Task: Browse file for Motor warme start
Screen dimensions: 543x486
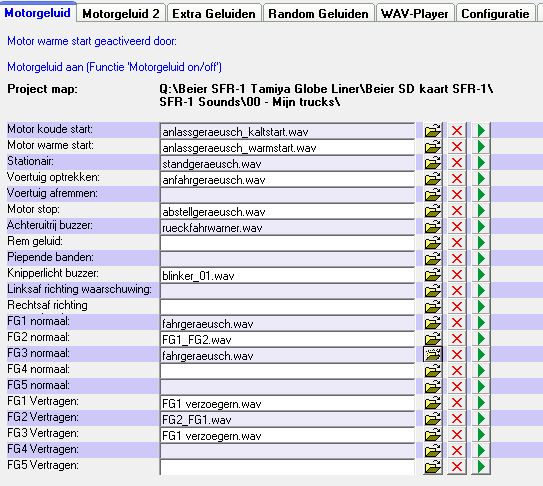Action: (433, 147)
